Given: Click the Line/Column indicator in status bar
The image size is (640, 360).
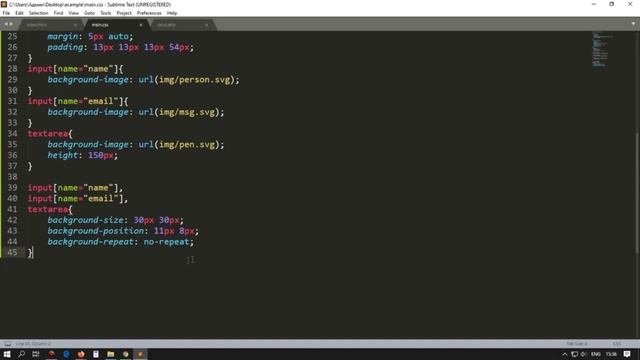Looking at the screenshot, I should pyautogui.click(x=33, y=344).
